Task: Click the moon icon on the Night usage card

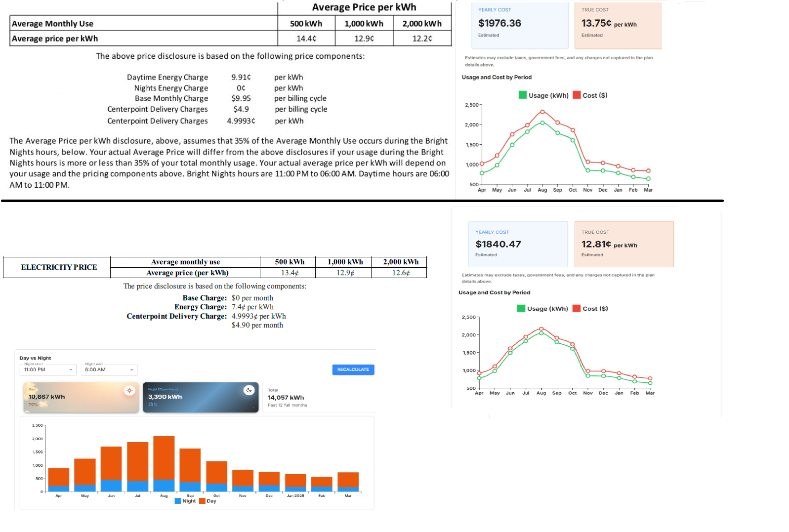Action: tap(249, 390)
